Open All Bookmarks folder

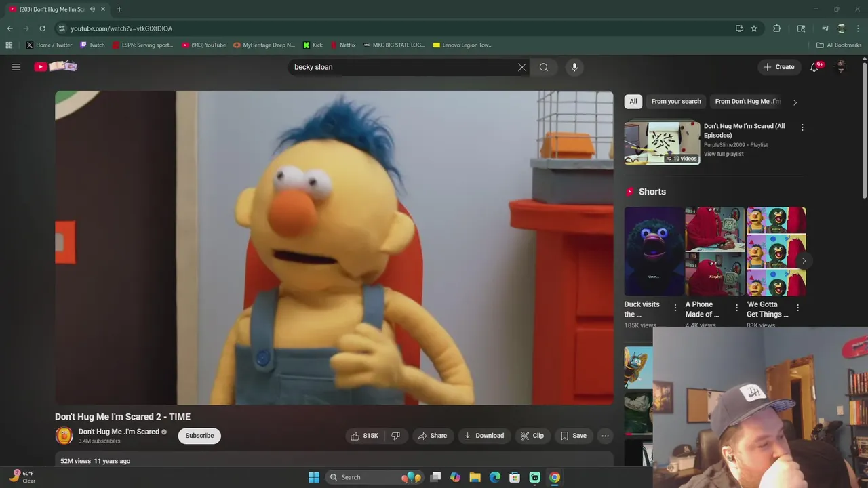pos(839,45)
